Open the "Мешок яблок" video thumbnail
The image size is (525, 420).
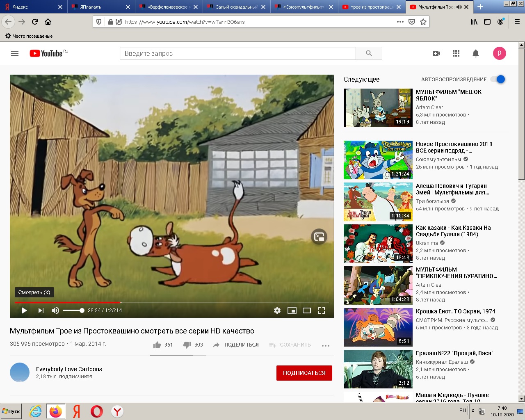click(378, 108)
